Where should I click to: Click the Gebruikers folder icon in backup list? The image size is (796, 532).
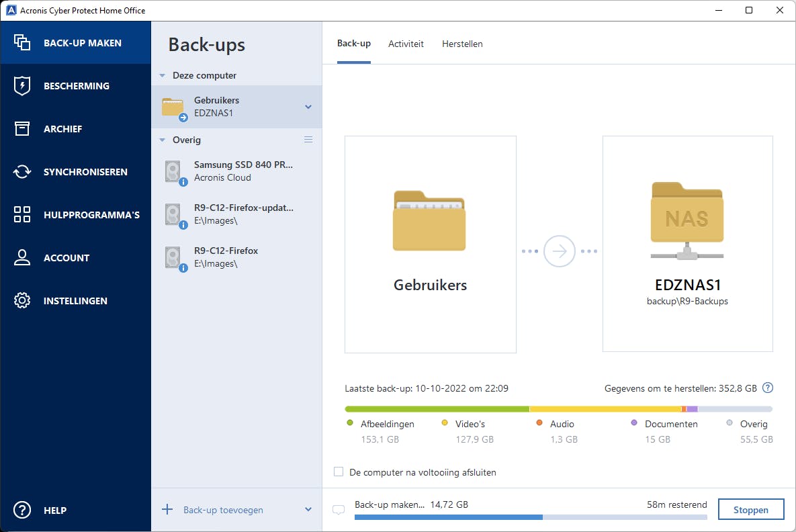(x=173, y=107)
